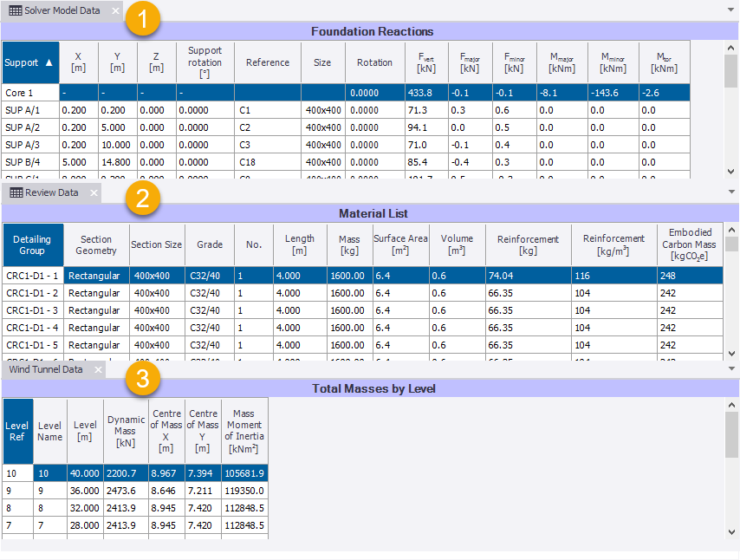Select the CRC1-D1 - 1 row
Screen dimensions: 740x560
coord(363,276)
